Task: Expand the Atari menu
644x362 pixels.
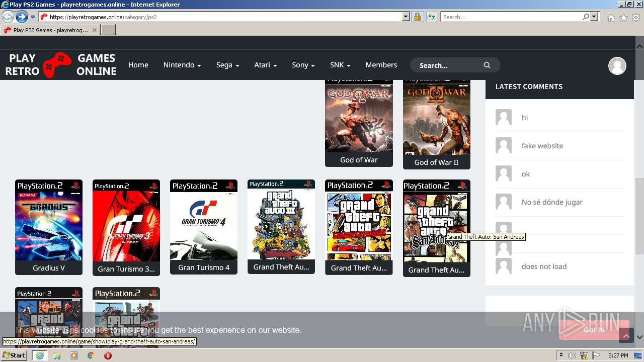Action: pyautogui.click(x=266, y=65)
